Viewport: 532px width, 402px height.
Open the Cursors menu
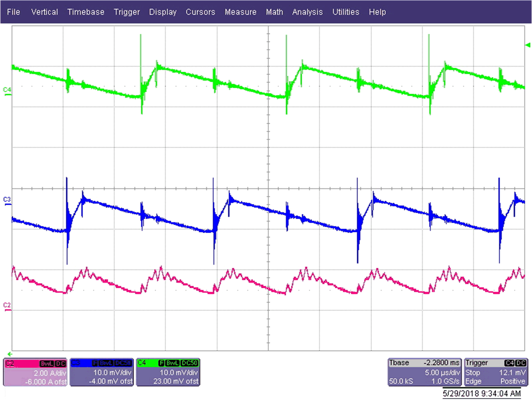(x=200, y=12)
